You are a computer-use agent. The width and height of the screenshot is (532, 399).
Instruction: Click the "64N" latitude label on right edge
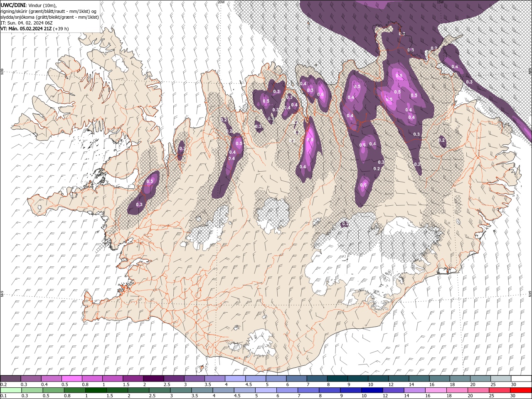(x=530, y=294)
